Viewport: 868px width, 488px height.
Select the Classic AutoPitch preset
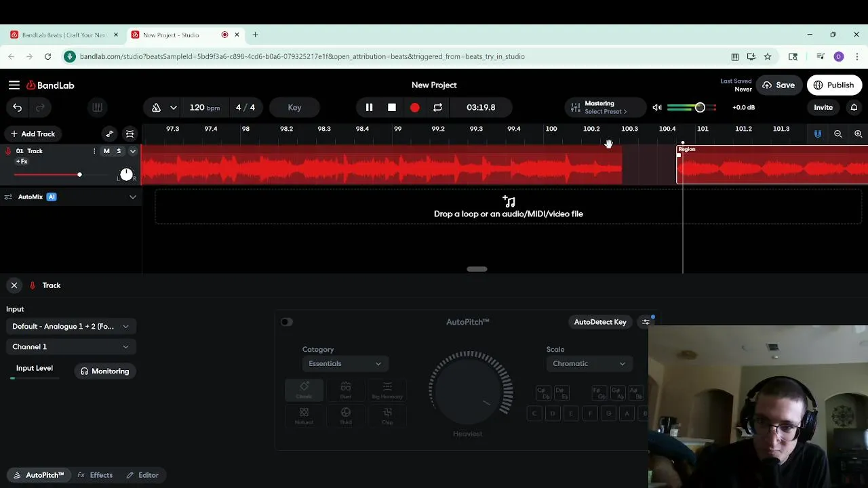pyautogui.click(x=304, y=390)
